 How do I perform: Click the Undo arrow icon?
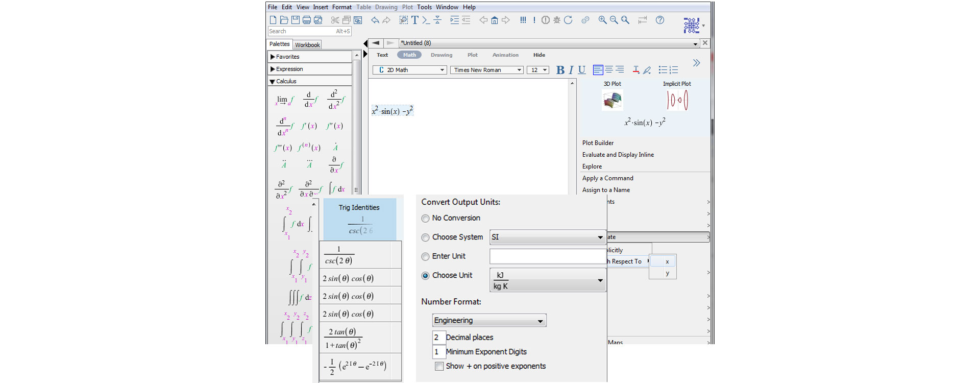375,20
